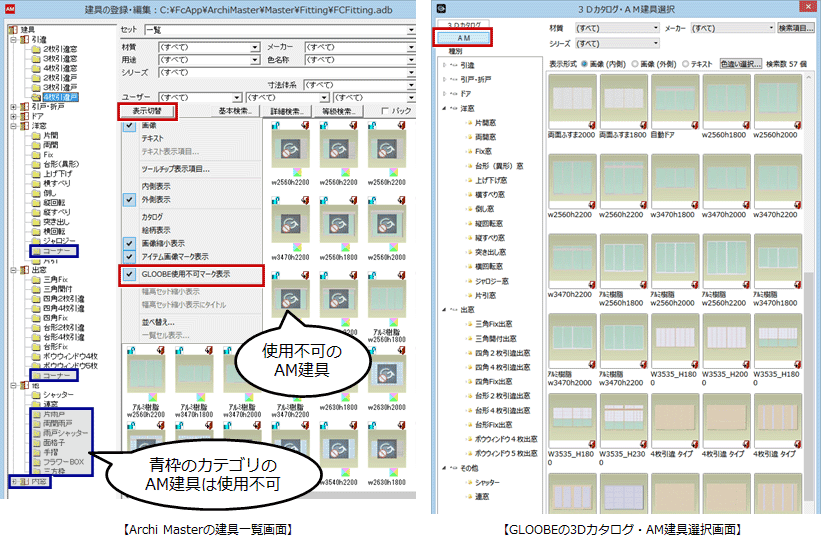The width and height of the screenshot is (821, 545).
Task: Select 四角Fix出窓 category in GLOOBE tree
Action: coord(494,382)
